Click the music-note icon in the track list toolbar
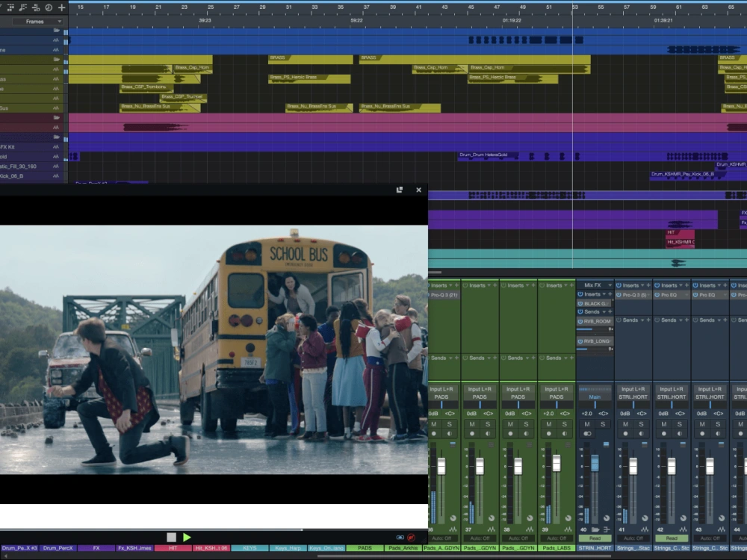The height and width of the screenshot is (560, 747). pos(23,7)
